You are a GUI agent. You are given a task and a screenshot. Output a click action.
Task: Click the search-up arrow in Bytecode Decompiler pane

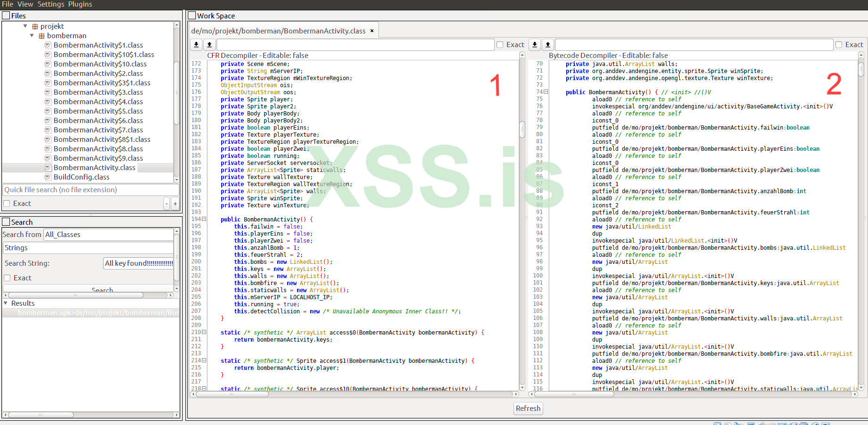(x=547, y=45)
